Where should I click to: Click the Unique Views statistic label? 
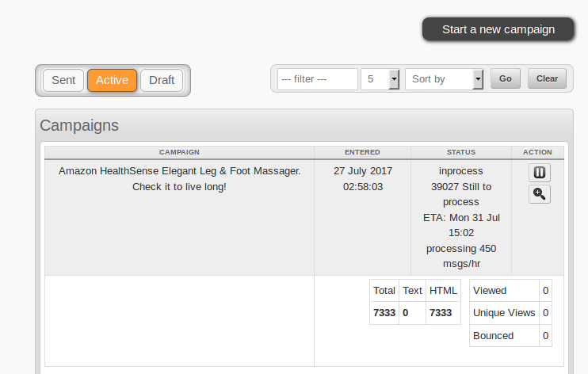tap(504, 313)
